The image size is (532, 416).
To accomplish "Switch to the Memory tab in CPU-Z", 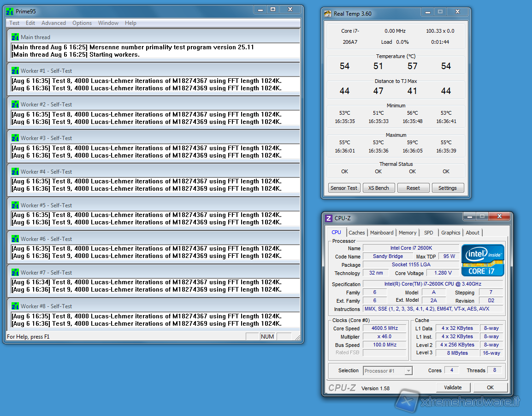I will (408, 233).
